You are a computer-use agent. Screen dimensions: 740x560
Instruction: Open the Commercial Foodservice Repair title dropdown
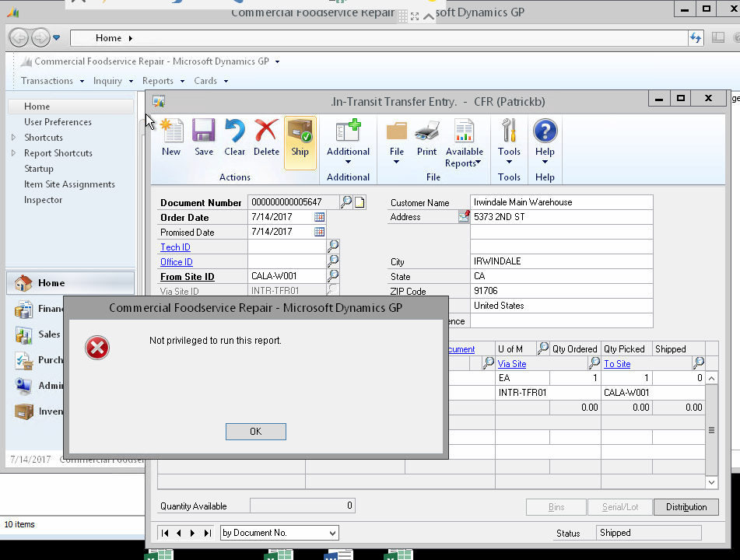coord(277,61)
